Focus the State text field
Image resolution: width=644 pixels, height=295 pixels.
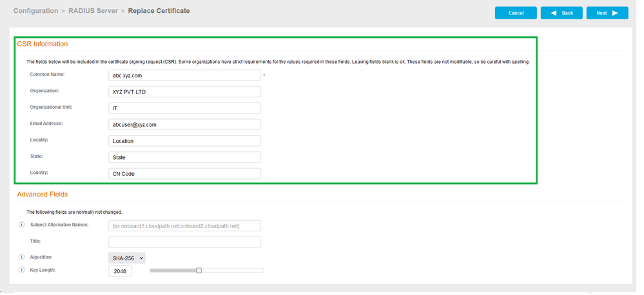coord(184,157)
